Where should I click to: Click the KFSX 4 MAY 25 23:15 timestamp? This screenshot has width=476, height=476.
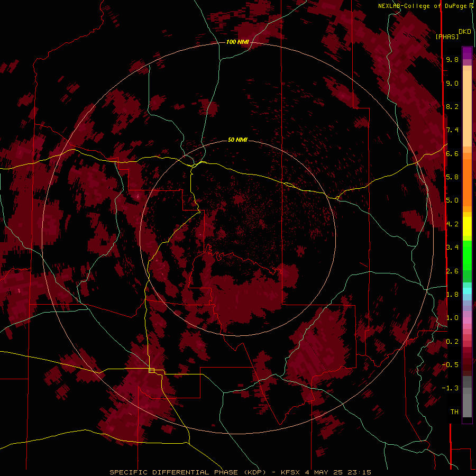click(326, 472)
